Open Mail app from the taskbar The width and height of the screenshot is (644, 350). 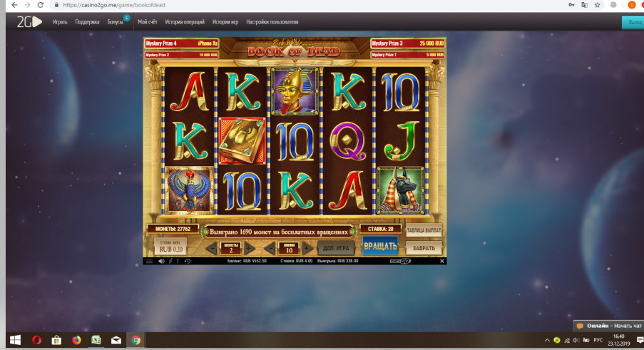pyautogui.click(x=116, y=340)
